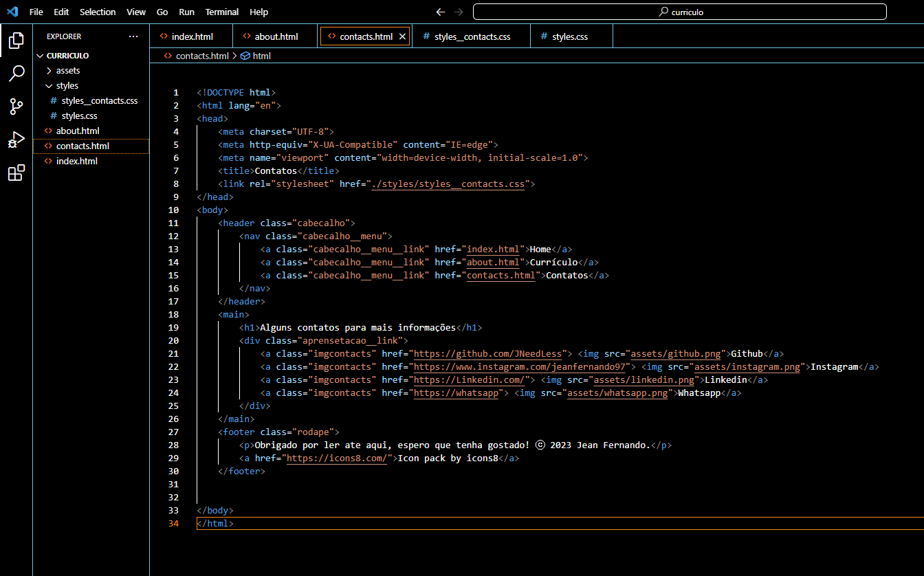Expand the assets folder

click(49, 71)
